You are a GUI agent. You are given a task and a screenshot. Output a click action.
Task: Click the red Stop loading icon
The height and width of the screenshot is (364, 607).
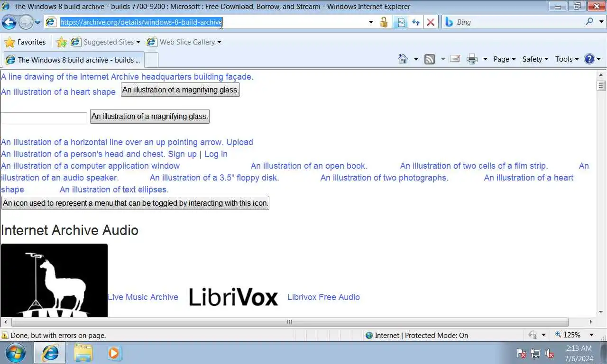pos(431,22)
